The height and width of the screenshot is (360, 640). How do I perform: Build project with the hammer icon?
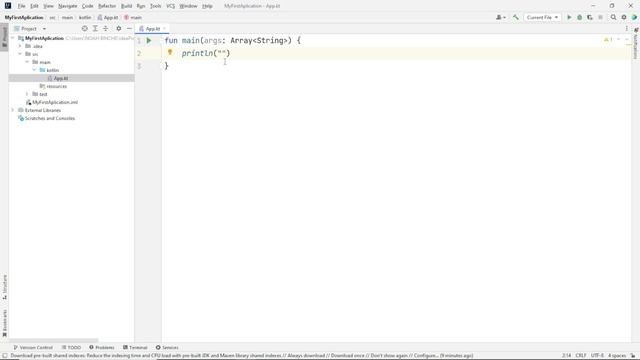tap(516, 18)
